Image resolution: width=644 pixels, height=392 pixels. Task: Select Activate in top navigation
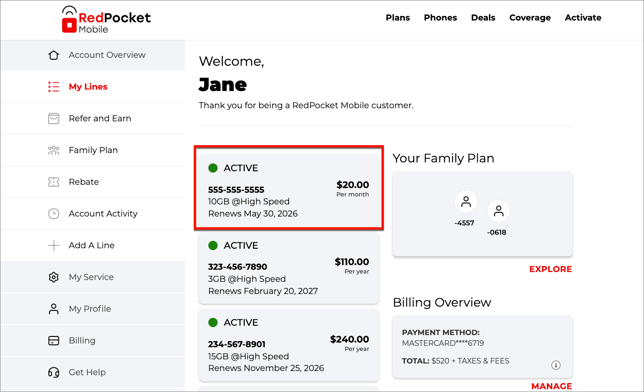click(x=583, y=18)
